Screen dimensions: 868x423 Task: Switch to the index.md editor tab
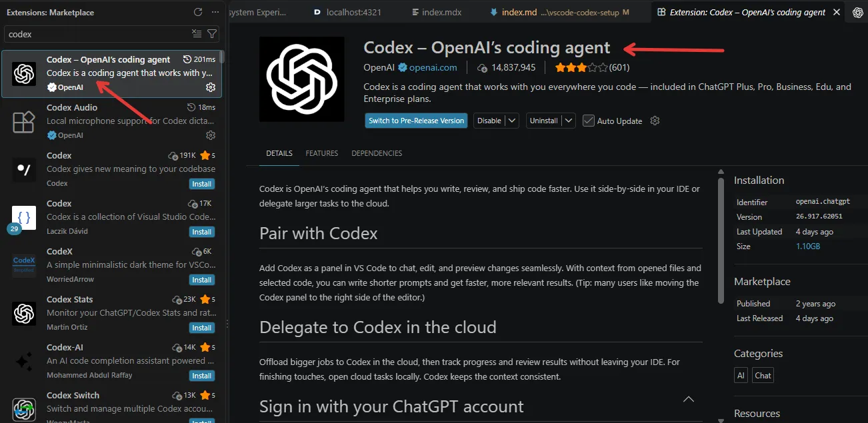(x=561, y=12)
